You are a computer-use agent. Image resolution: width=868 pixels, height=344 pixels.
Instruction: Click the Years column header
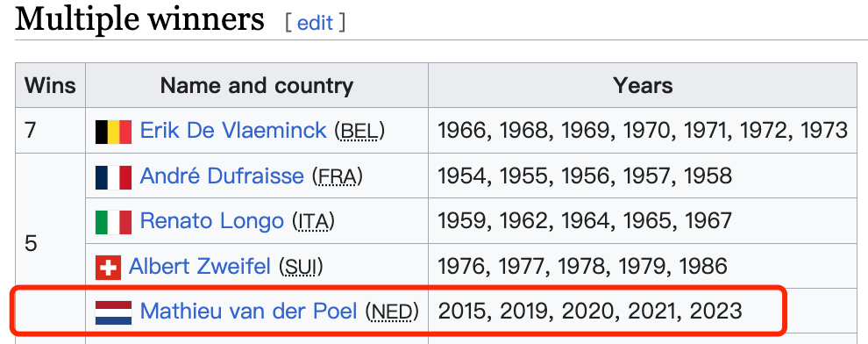click(x=643, y=85)
